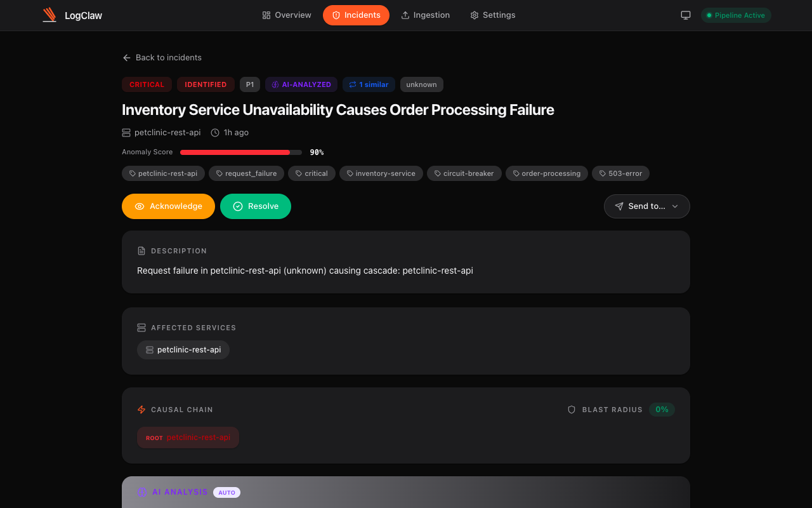This screenshot has height=508, width=812.
Task: Click the document icon beside Description
Action: coord(141,250)
